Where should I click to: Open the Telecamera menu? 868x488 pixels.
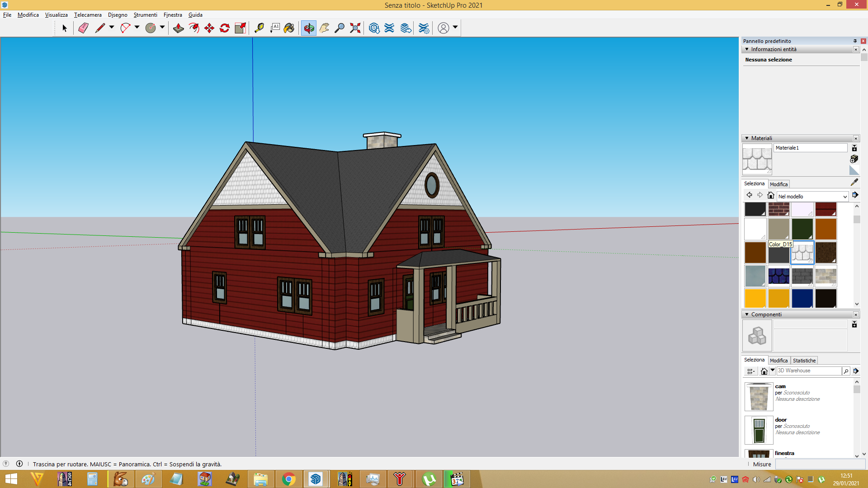88,15
